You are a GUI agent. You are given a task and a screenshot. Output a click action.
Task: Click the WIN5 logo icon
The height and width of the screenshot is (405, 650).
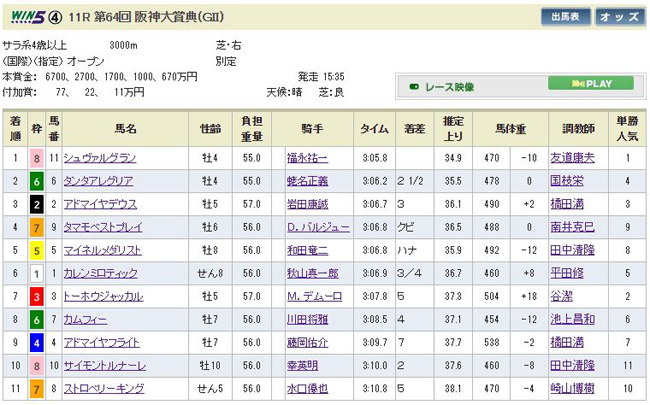coord(24,17)
